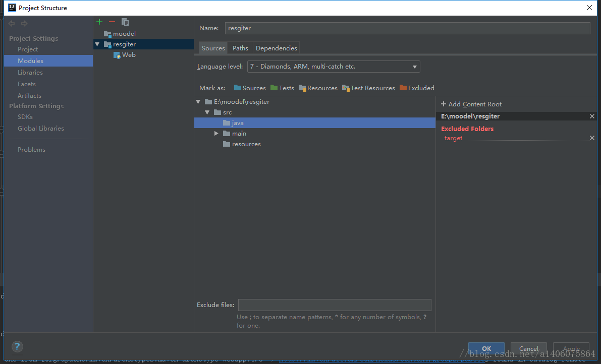Image resolution: width=601 pixels, height=364 pixels.
Task: Click the Cancel button
Action: tap(528, 348)
